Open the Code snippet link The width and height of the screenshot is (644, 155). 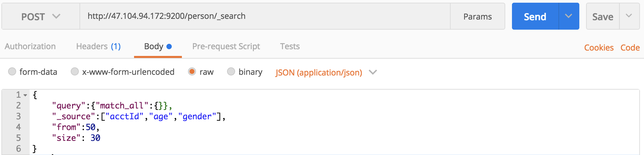click(630, 48)
